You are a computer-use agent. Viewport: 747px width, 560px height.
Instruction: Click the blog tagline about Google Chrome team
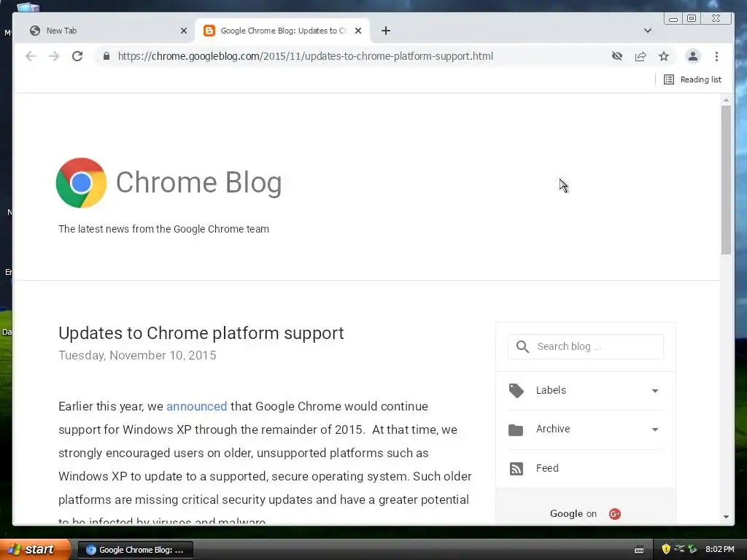[163, 229]
